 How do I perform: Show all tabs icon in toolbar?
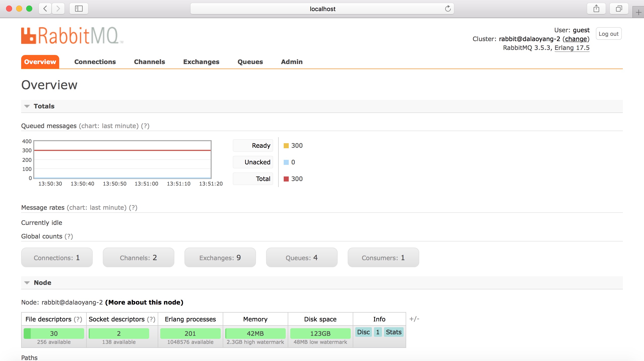tap(619, 9)
